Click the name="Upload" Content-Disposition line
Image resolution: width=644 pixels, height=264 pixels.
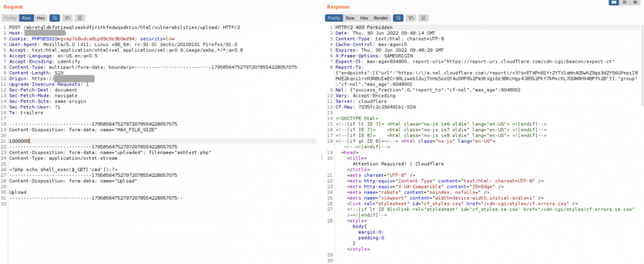coord(73,181)
